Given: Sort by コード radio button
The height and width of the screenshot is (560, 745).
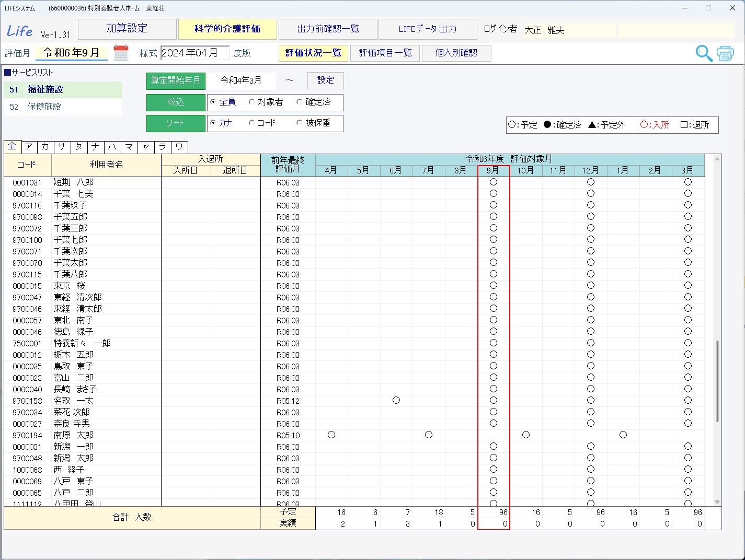Looking at the screenshot, I should click(251, 123).
